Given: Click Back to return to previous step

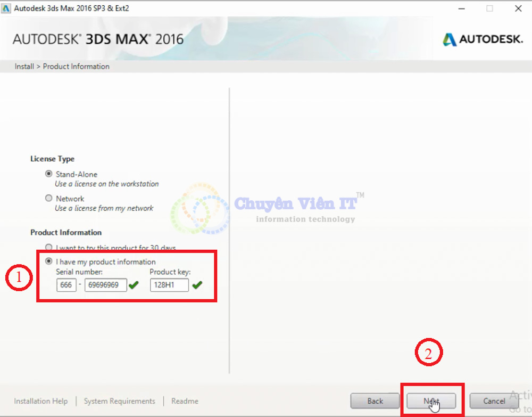Looking at the screenshot, I should [x=375, y=400].
